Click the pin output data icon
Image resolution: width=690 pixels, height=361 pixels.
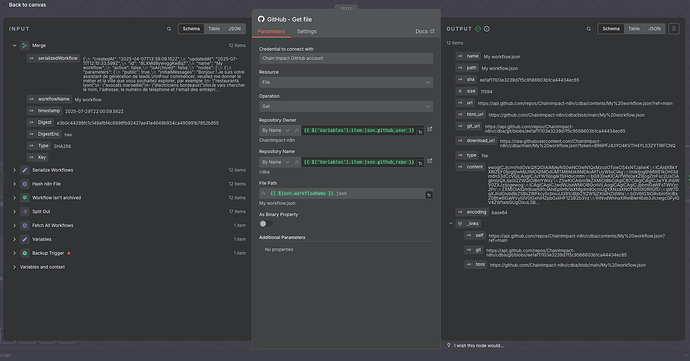[x=674, y=29]
